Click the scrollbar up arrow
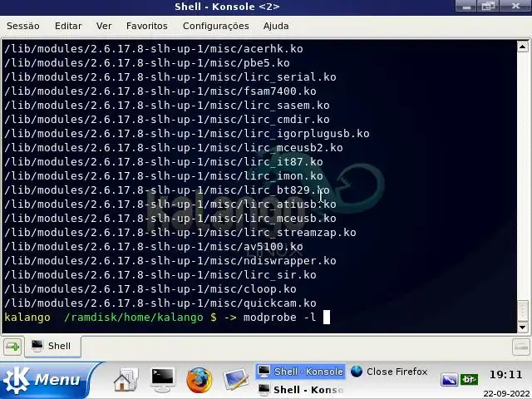 pyautogui.click(x=523, y=47)
